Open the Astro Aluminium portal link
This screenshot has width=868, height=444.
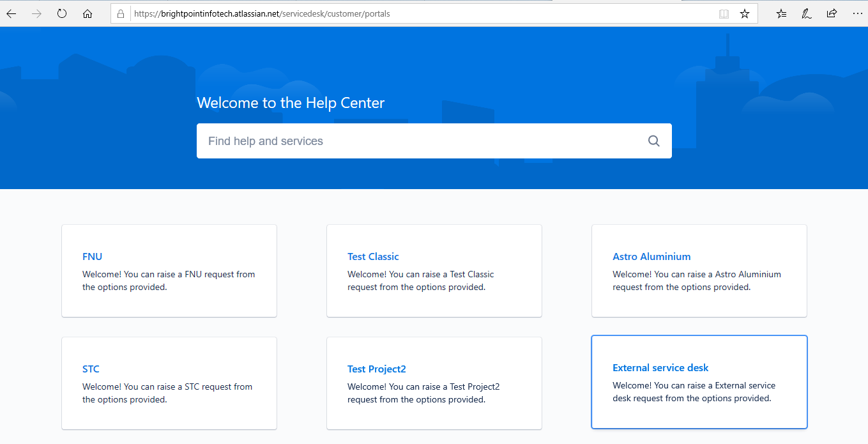651,257
